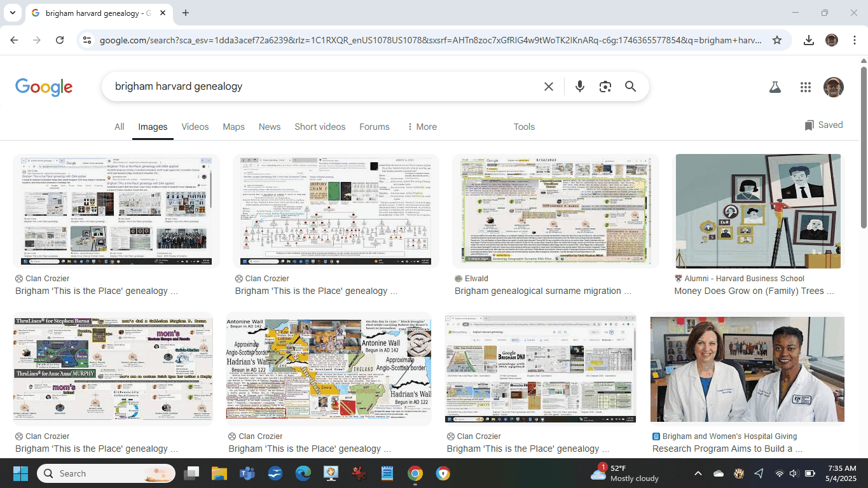
Task: Switch to the News tab
Action: 270,127
